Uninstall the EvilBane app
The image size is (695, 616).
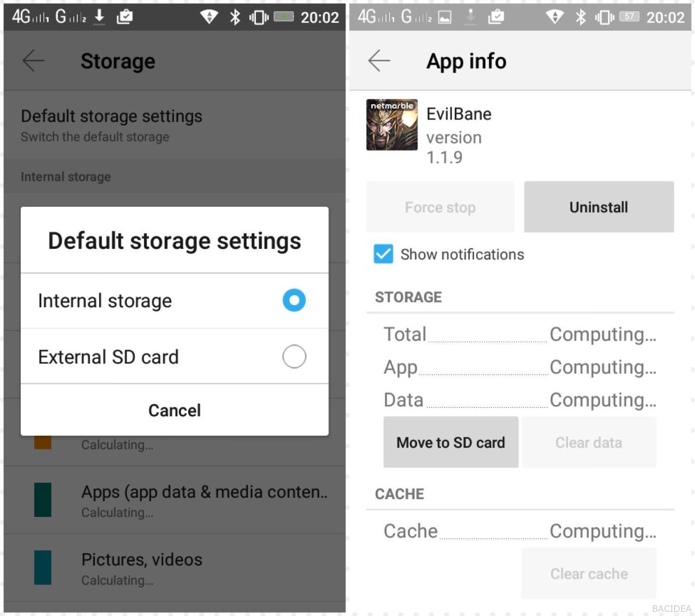(599, 207)
